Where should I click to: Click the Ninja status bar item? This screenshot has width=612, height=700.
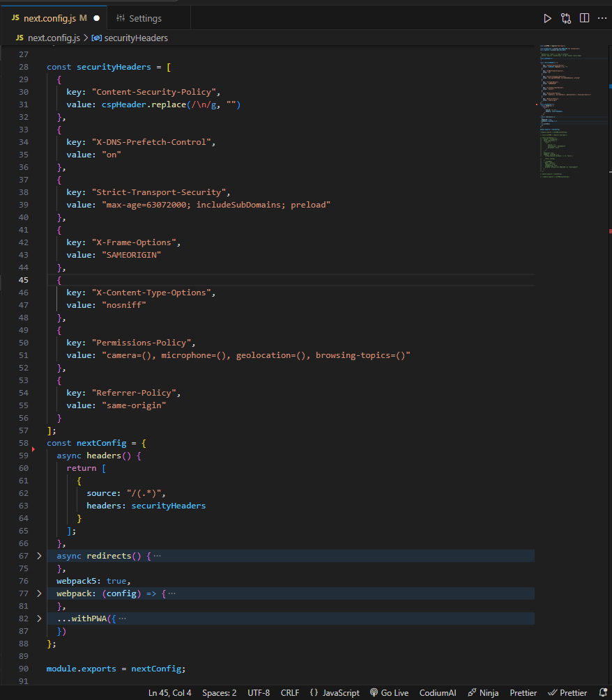pos(483,692)
